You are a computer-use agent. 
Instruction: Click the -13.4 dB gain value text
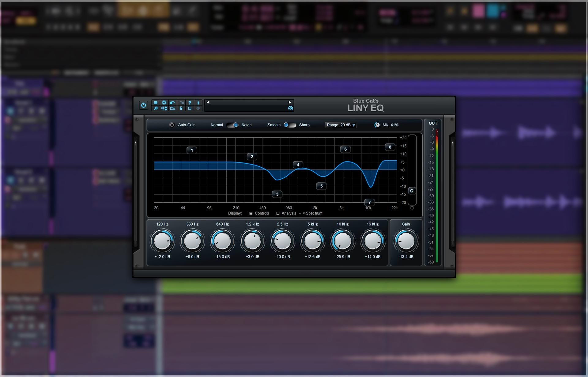point(406,257)
